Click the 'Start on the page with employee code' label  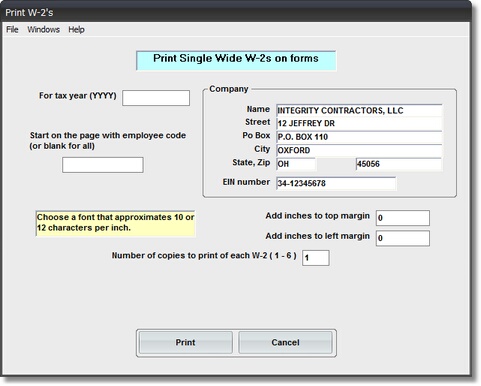pos(108,140)
